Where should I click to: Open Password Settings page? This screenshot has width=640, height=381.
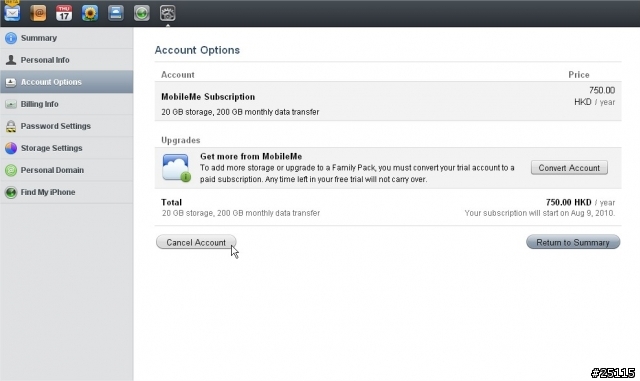pyautogui.click(x=67, y=126)
